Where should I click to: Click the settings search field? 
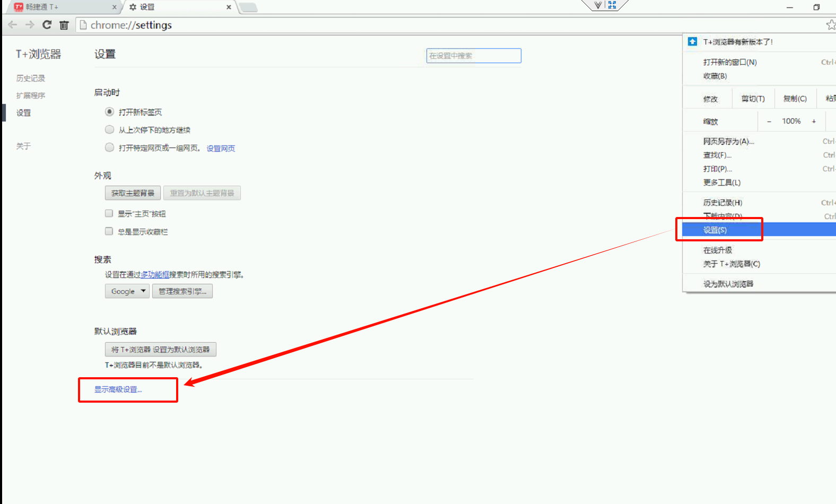(474, 56)
